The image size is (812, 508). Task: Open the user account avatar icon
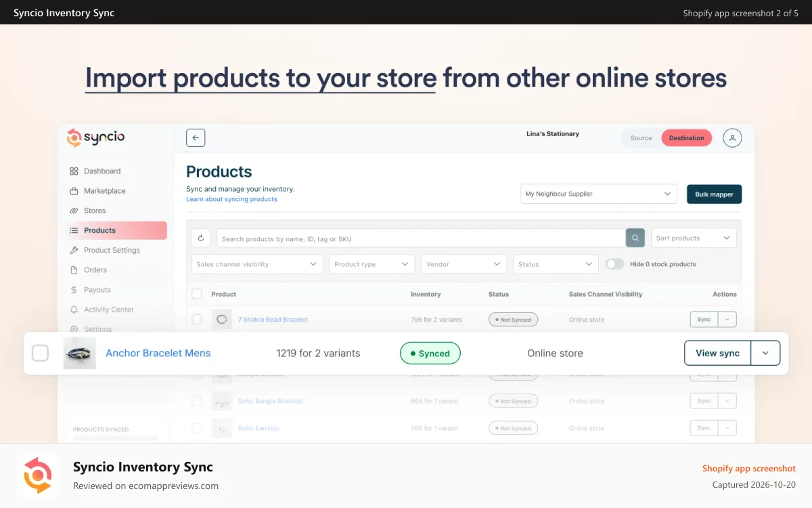point(732,137)
